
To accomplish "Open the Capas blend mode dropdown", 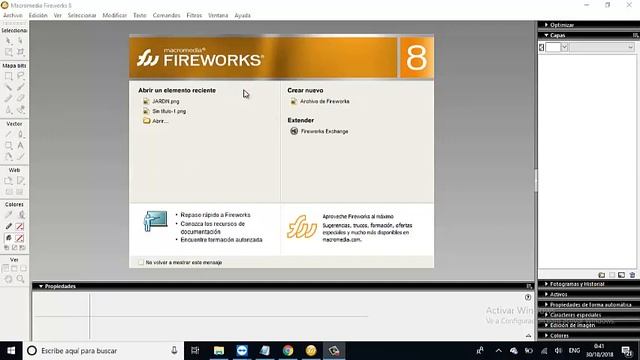I will tap(630, 47).
